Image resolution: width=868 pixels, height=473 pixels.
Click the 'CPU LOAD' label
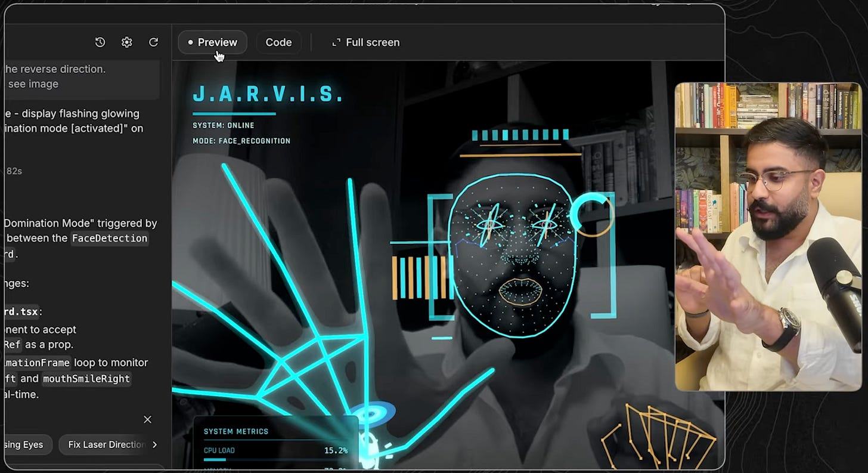pyautogui.click(x=219, y=450)
